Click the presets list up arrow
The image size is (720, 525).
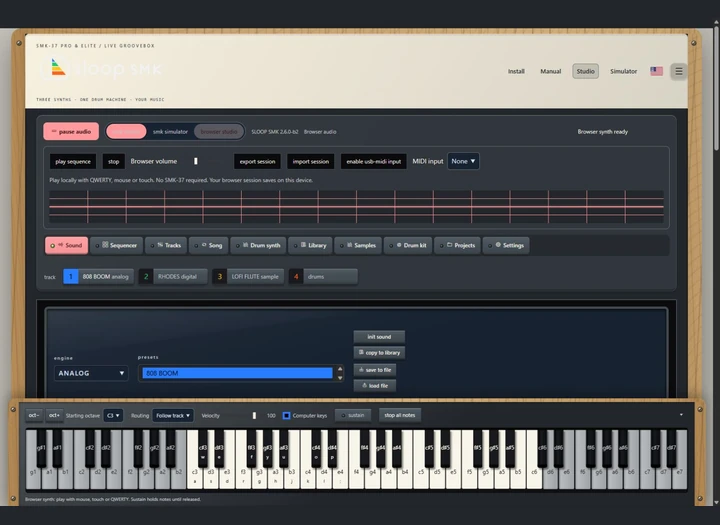[x=340, y=369]
